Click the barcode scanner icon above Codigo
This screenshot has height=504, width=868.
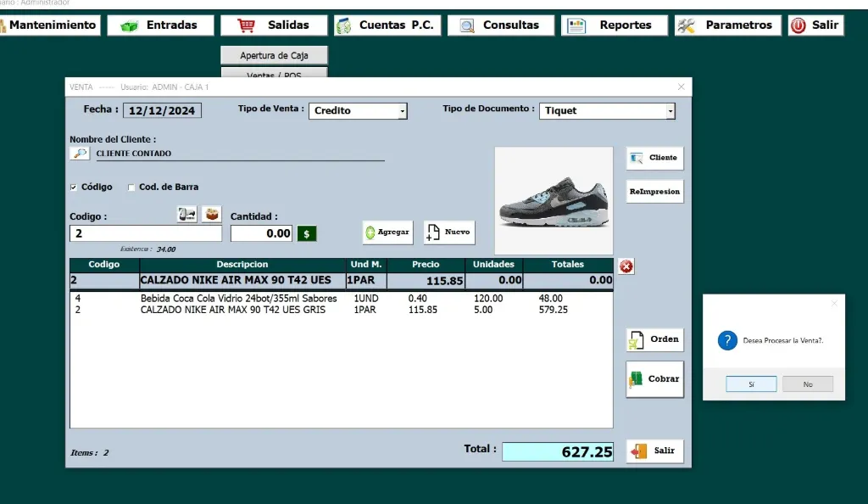(x=186, y=215)
